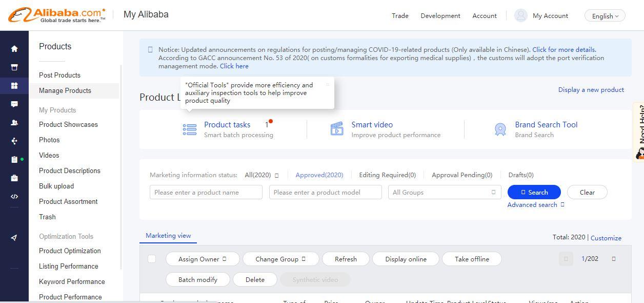
Task: Open the Trade menu item
Action: 400,15
